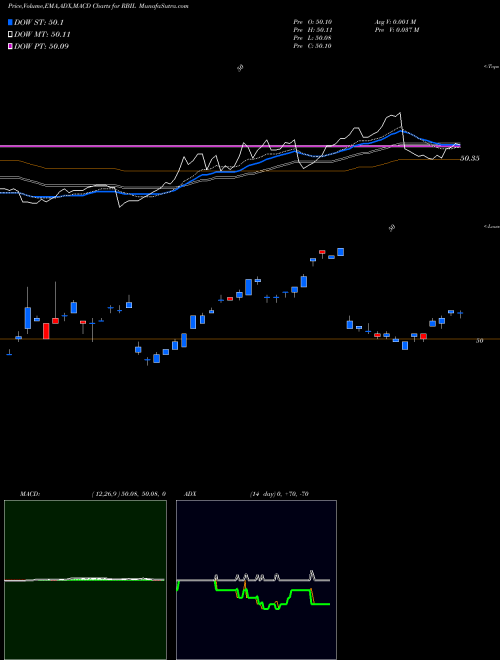
Task: Click the 'Pre H: 50.11' high value
Action: click(312, 30)
